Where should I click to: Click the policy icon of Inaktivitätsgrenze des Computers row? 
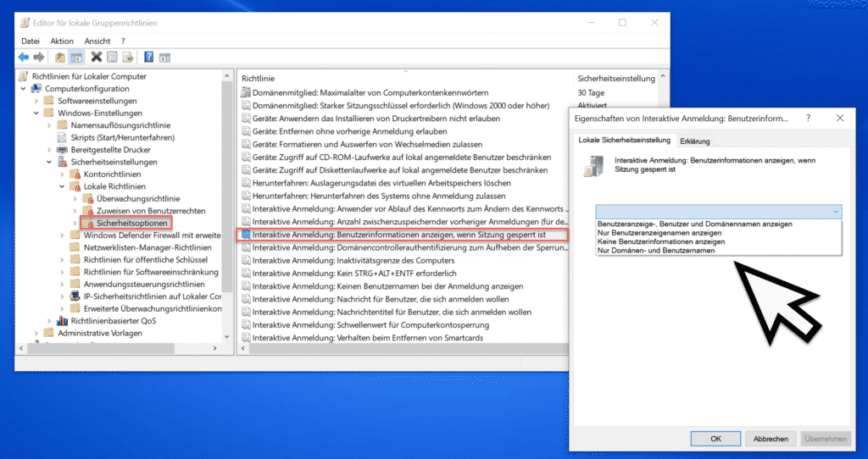coord(246,261)
